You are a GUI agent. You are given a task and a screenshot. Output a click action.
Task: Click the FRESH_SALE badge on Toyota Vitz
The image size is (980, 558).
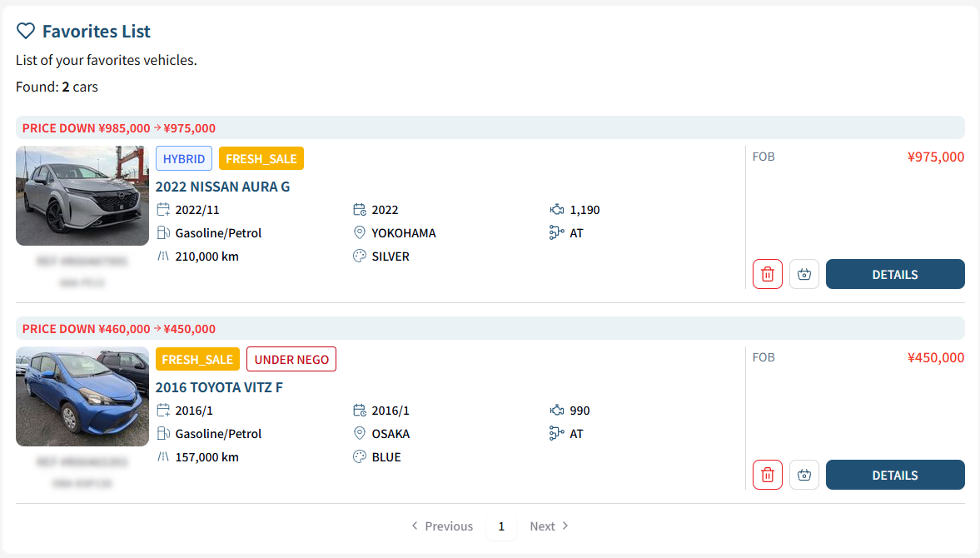(197, 359)
